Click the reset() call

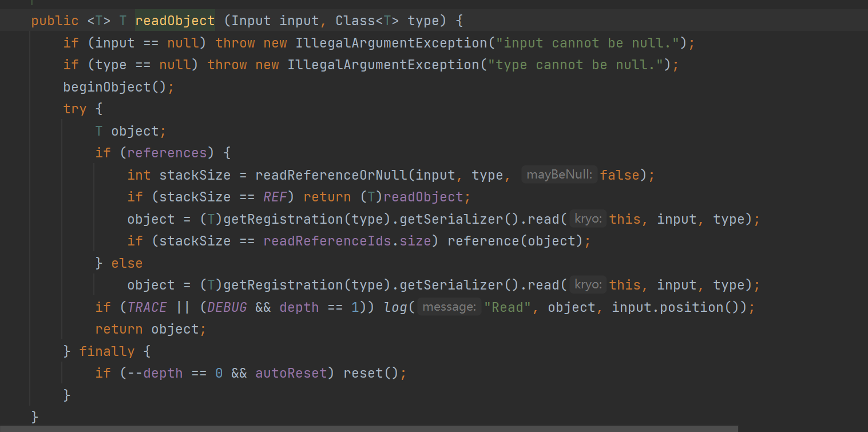click(371, 373)
